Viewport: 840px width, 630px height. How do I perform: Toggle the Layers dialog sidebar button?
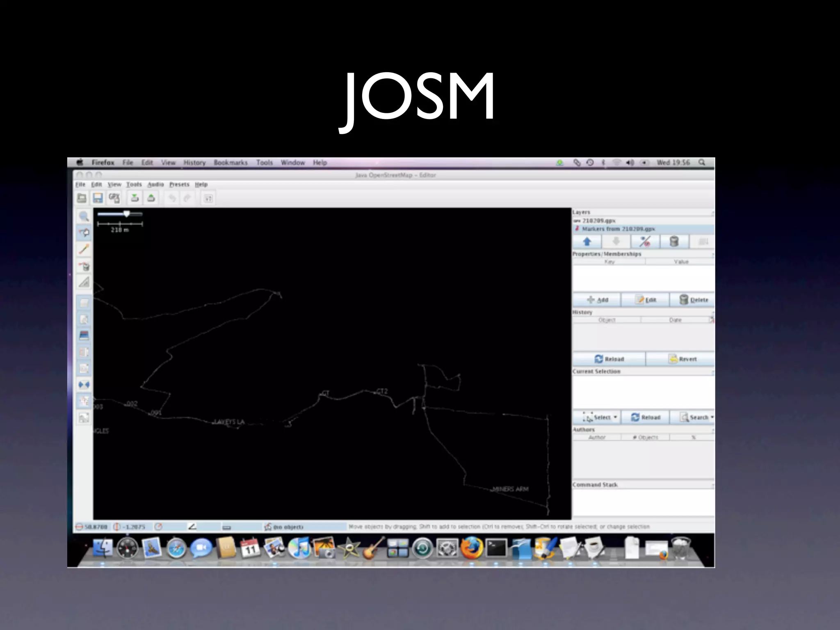pyautogui.click(x=84, y=303)
